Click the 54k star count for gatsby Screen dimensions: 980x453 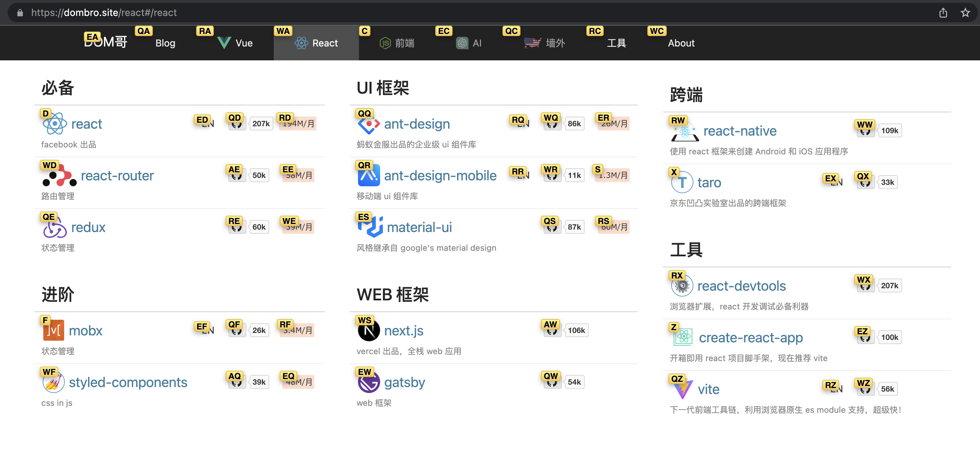tap(574, 382)
